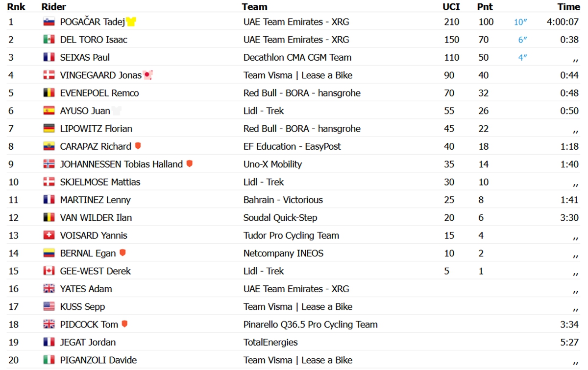
Task: Open SEIXAS Paul rider profile
Action: tap(85, 57)
